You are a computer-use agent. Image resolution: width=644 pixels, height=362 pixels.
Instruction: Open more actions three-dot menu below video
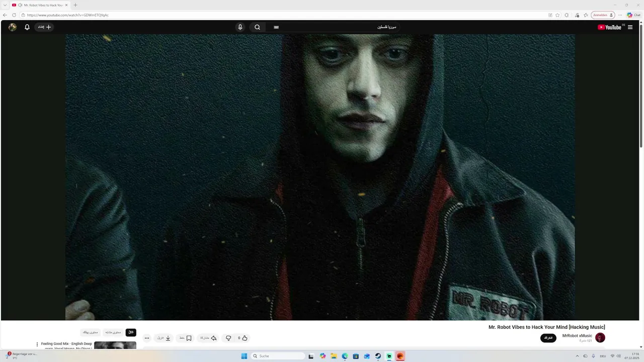point(147,338)
